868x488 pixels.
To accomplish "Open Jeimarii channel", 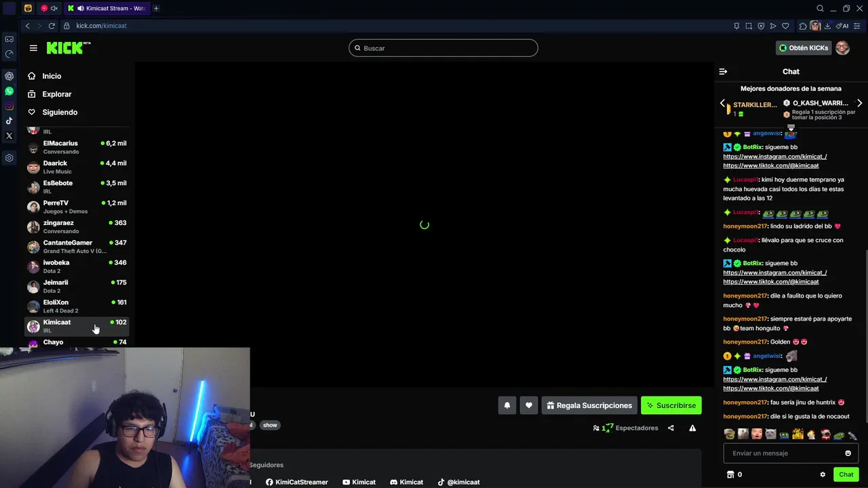I will click(77, 286).
